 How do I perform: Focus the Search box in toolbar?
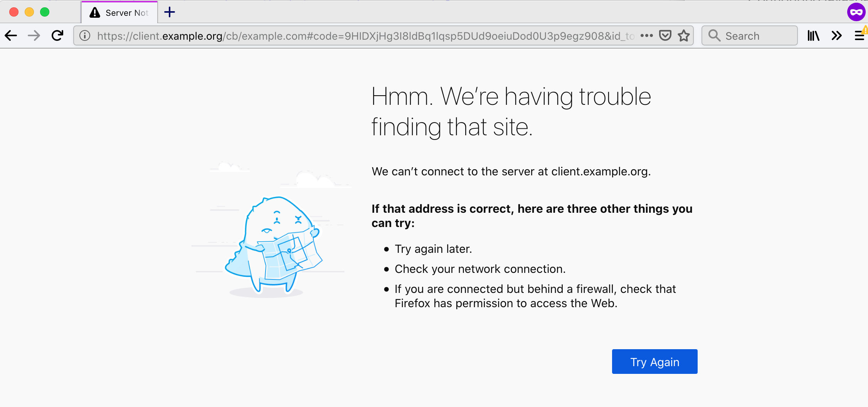click(749, 36)
